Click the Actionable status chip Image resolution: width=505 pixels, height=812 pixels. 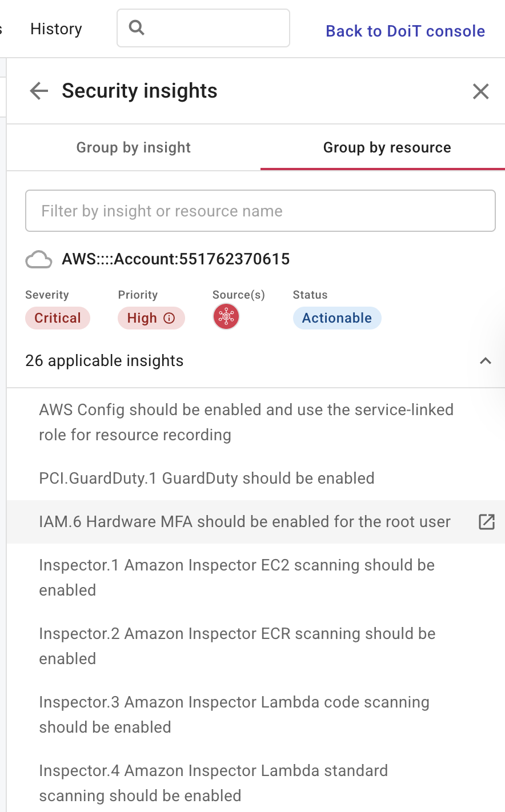(x=337, y=318)
